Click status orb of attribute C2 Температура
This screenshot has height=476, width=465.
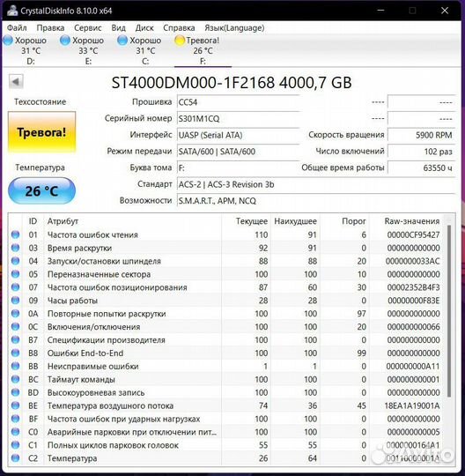15,458
